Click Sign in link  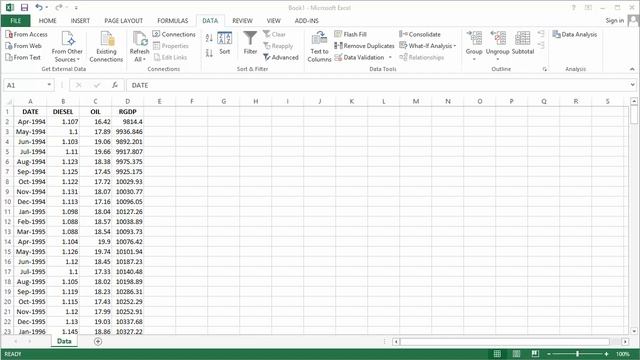[614, 20]
